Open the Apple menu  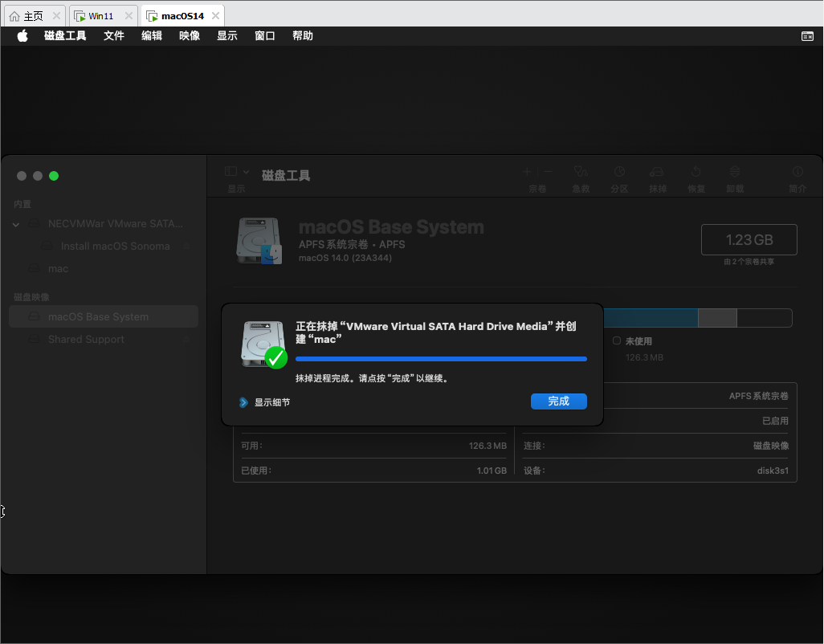(22, 35)
